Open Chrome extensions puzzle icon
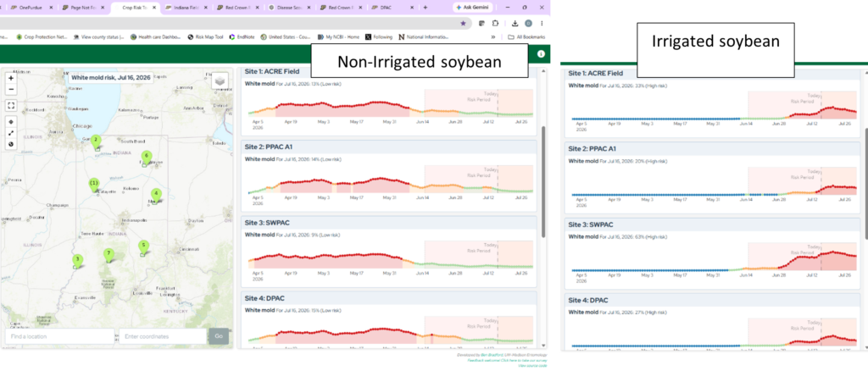The width and height of the screenshot is (868, 382). (495, 23)
